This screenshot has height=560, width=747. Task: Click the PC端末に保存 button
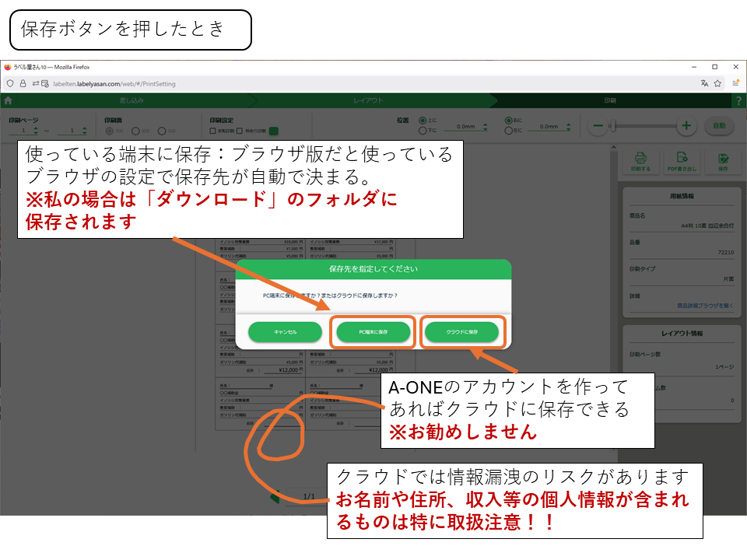pyautogui.click(x=373, y=332)
